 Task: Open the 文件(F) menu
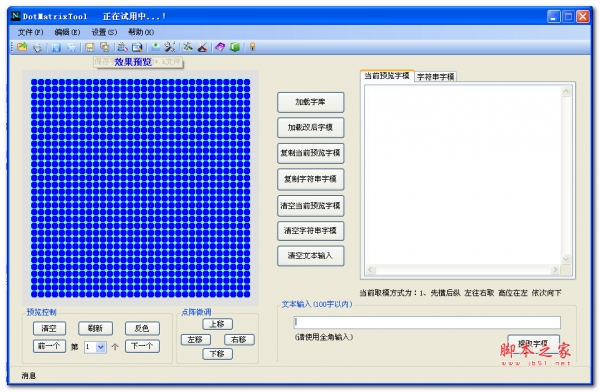pyautogui.click(x=31, y=32)
